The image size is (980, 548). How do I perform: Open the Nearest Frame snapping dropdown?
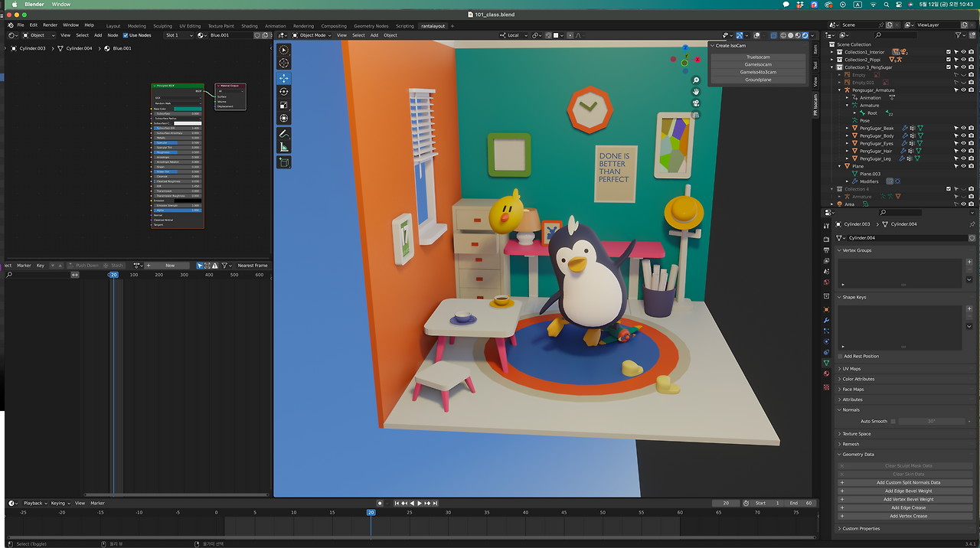pyautogui.click(x=253, y=266)
